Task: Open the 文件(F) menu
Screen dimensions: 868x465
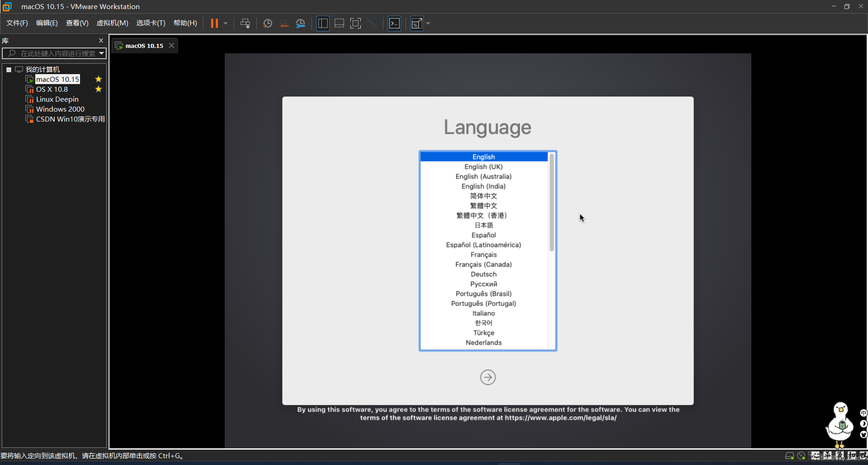Action: 17,23
